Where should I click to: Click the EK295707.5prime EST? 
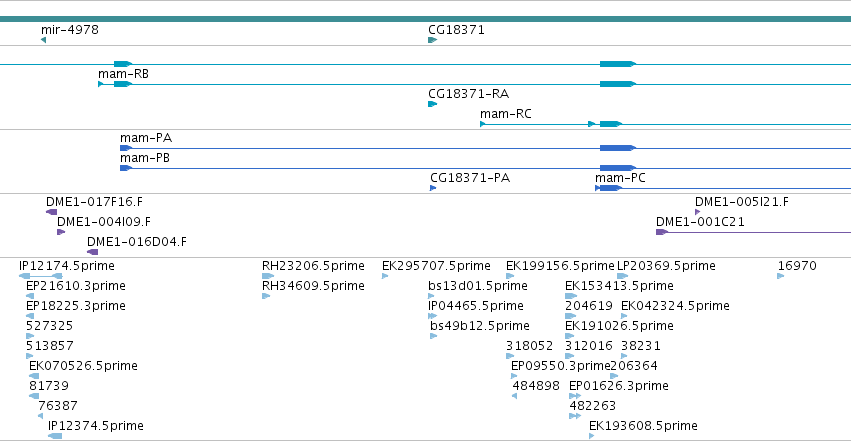385,276
